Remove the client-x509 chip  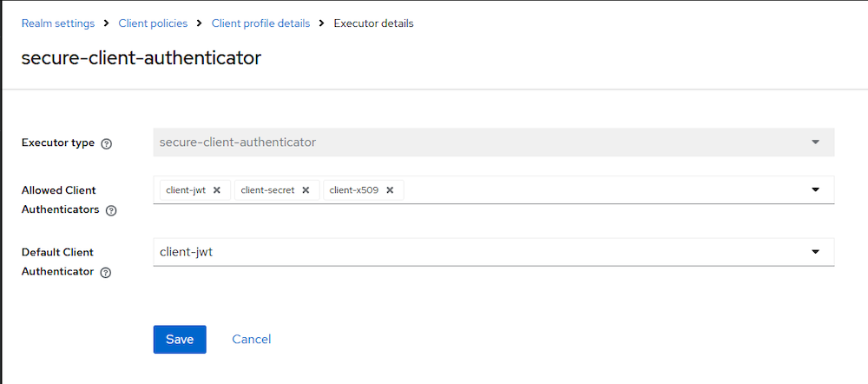390,190
